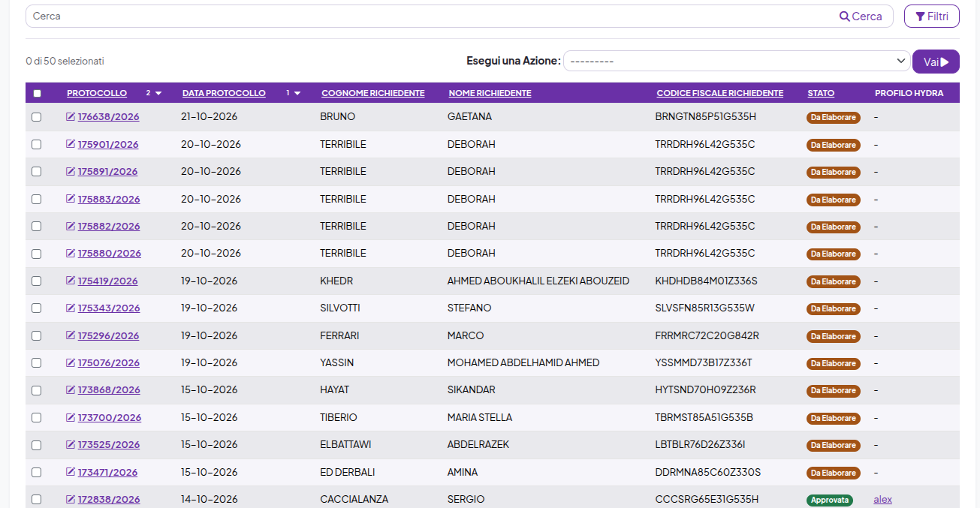Click the edit icon beside protocol 173700/2026
Viewport: 980px width, 508px height.
click(x=71, y=417)
